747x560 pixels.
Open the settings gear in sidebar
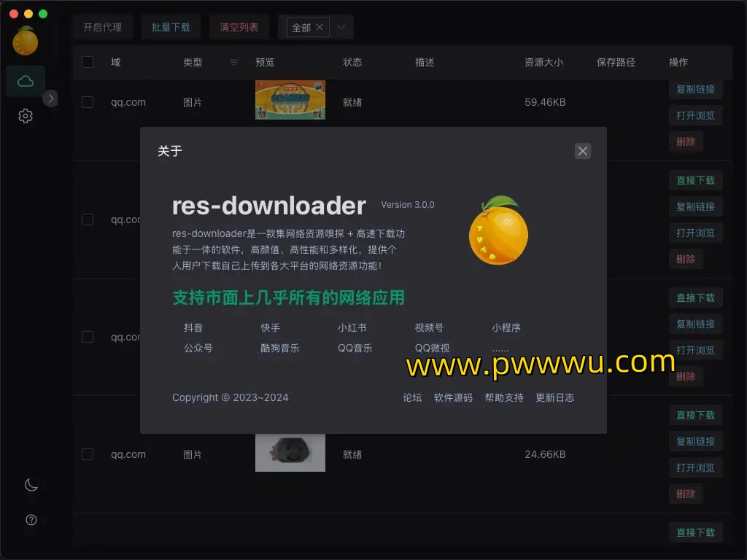coord(26,116)
